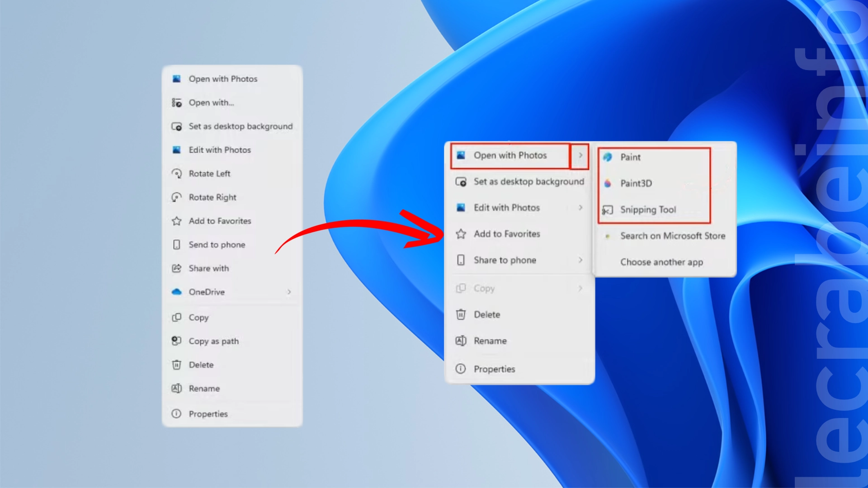868x488 pixels.
Task: Click Rotate Left icon in left menu
Action: [177, 174]
